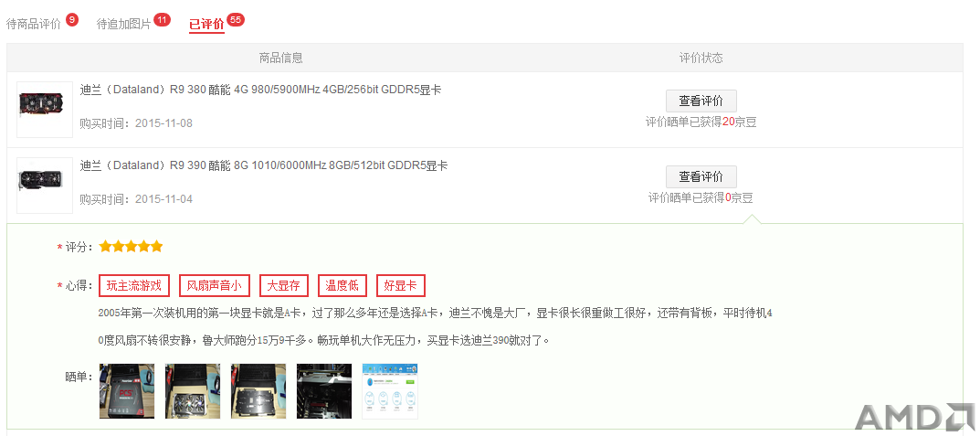Click the red 55 badge on 已评价

point(236,20)
